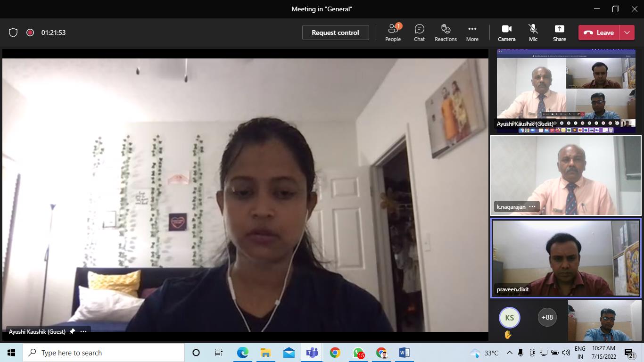
Task: Open the Reactions menu
Action: 446,33
